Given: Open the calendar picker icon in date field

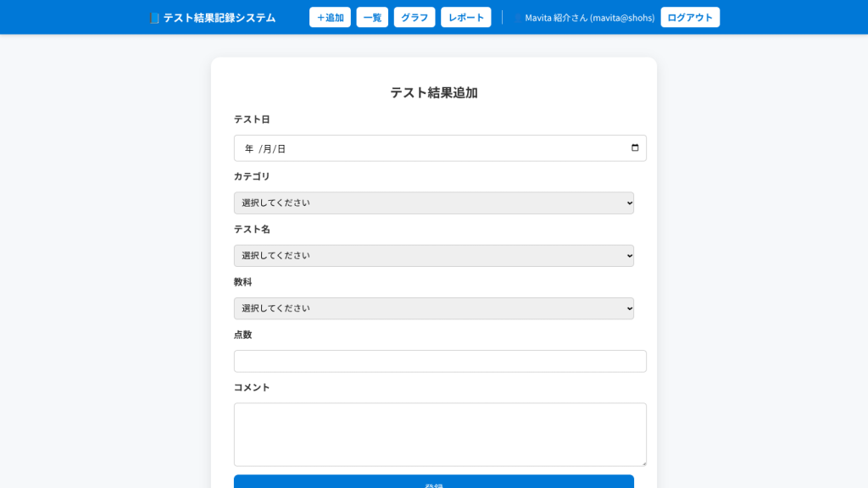Looking at the screenshot, I should click(635, 148).
